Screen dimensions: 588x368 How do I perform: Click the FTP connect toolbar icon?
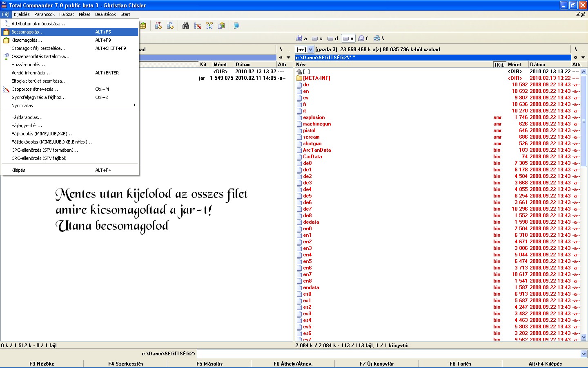[158, 26]
